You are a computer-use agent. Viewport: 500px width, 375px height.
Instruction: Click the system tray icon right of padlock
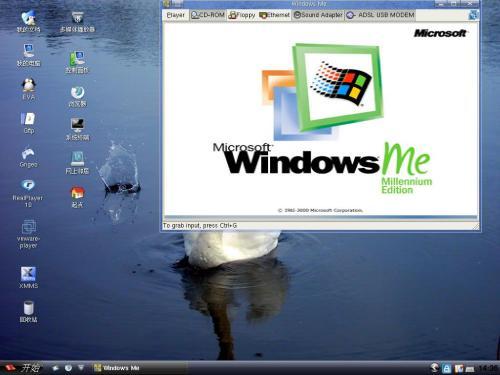459,368
